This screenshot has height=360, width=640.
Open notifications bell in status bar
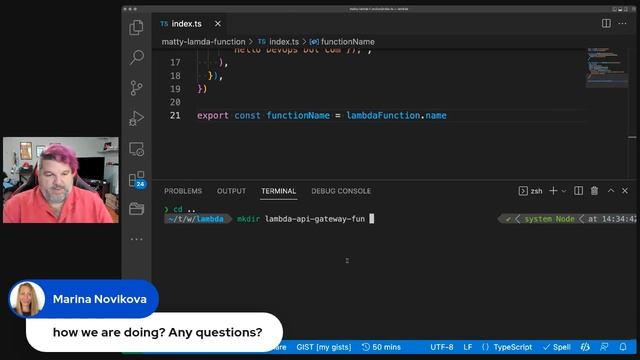(623, 347)
